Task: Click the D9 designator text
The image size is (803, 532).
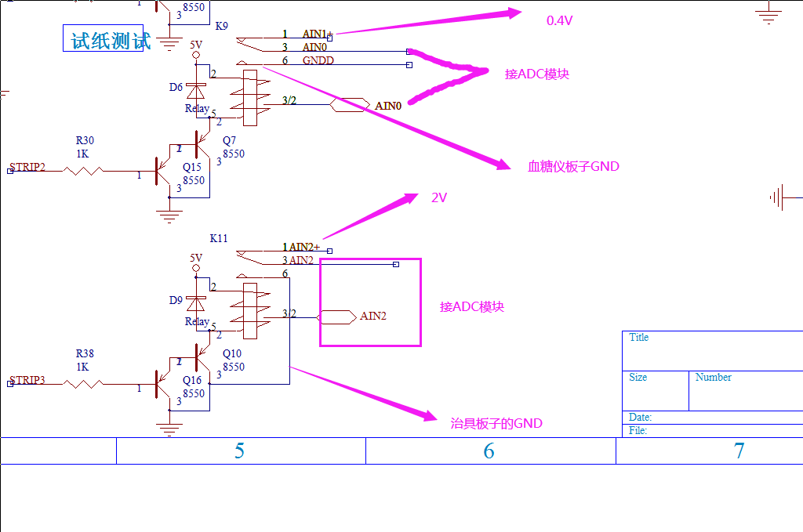Action: [176, 300]
